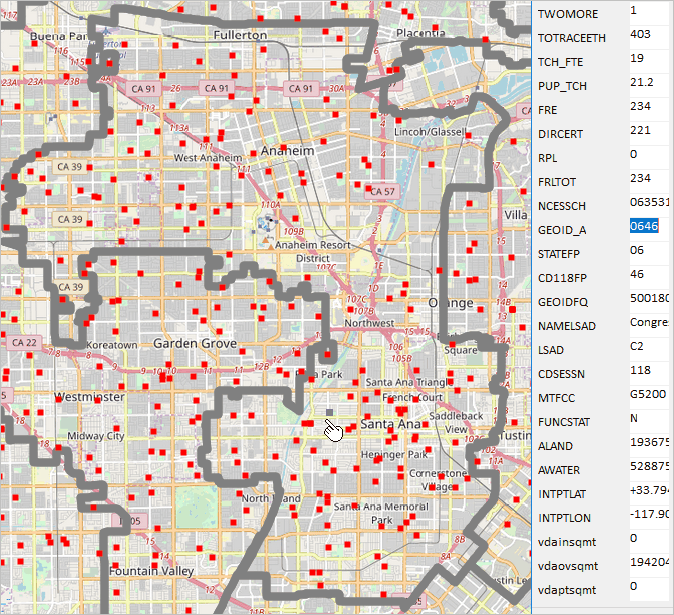Select the FUNCSTAT value N

click(x=634, y=418)
